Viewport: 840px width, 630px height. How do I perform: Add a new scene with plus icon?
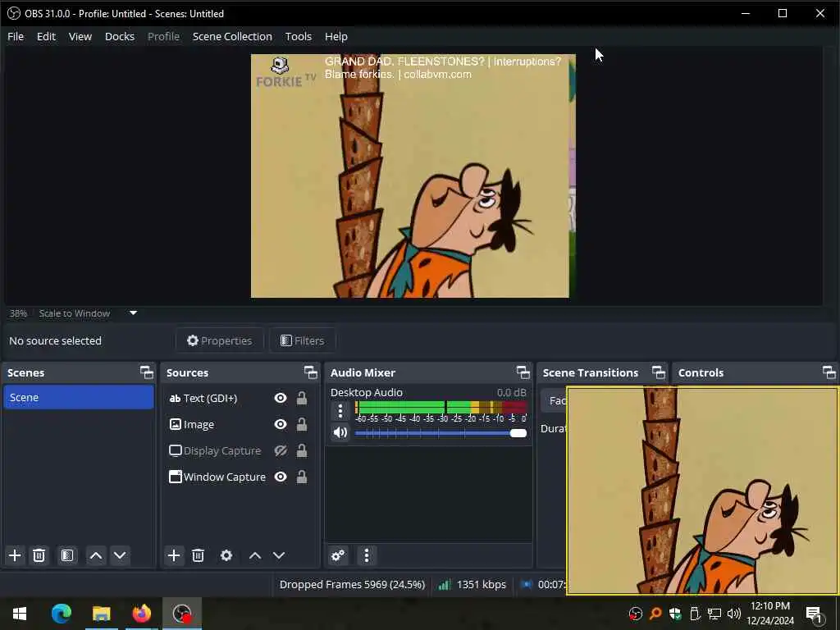pyautogui.click(x=15, y=555)
